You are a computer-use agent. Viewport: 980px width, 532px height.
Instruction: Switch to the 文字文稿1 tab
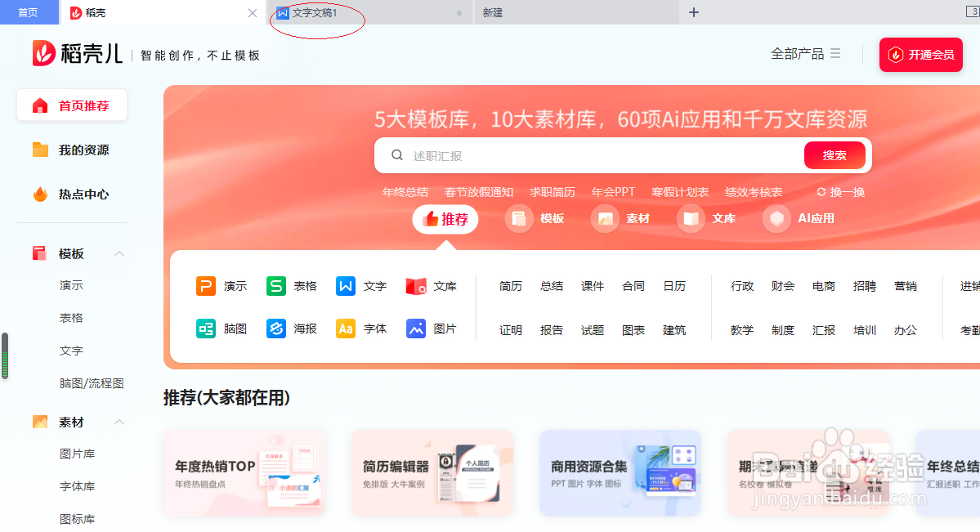316,12
